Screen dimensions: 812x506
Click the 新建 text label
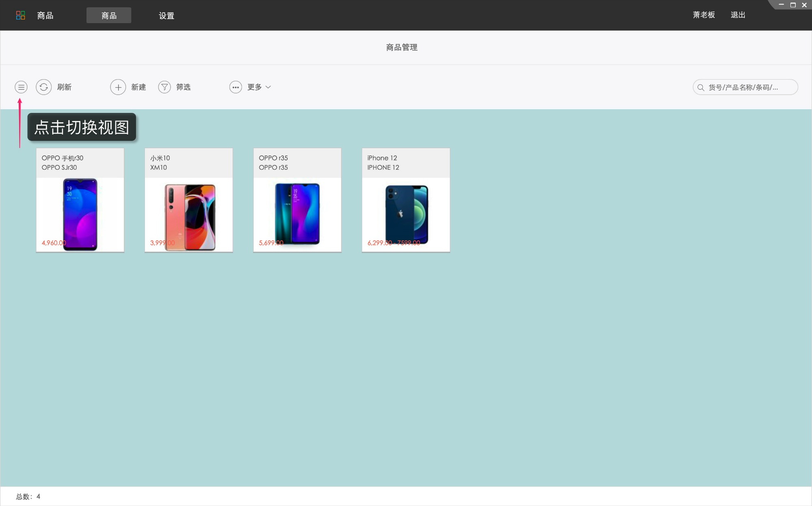[x=138, y=87]
